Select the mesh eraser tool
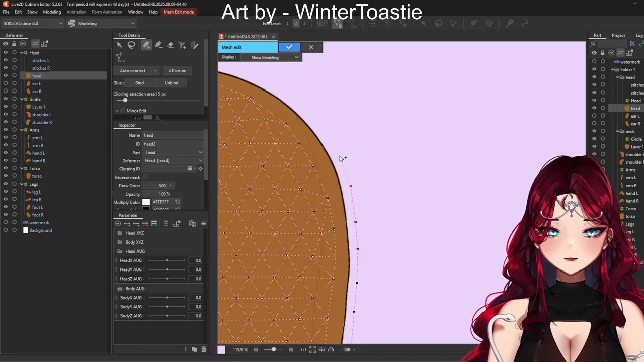 click(x=171, y=45)
